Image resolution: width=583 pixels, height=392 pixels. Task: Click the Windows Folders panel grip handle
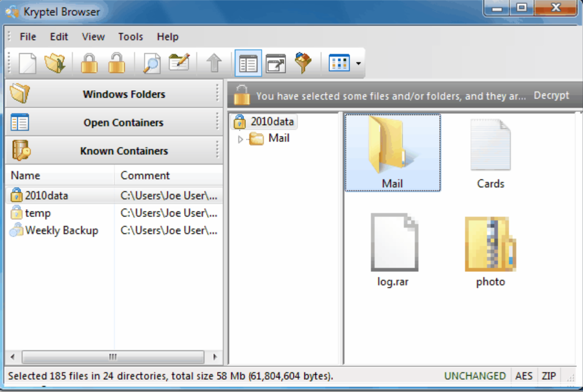coord(218,94)
